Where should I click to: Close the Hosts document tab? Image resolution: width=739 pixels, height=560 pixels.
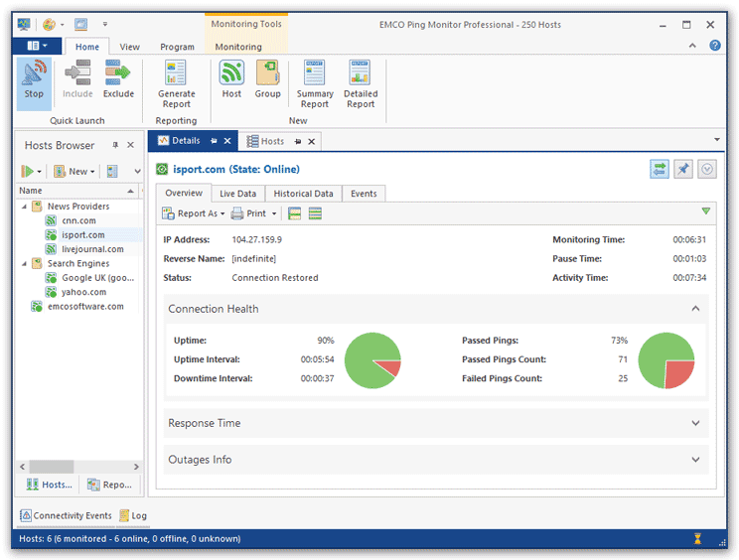tap(312, 141)
